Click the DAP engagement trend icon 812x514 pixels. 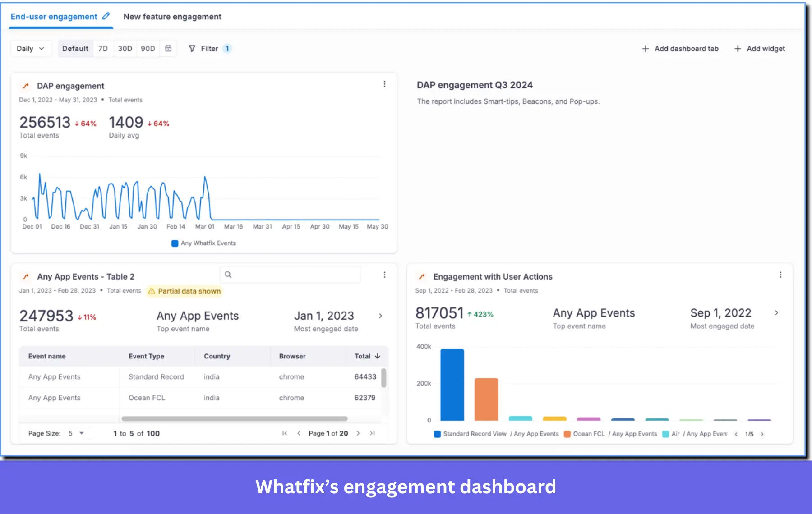point(26,86)
